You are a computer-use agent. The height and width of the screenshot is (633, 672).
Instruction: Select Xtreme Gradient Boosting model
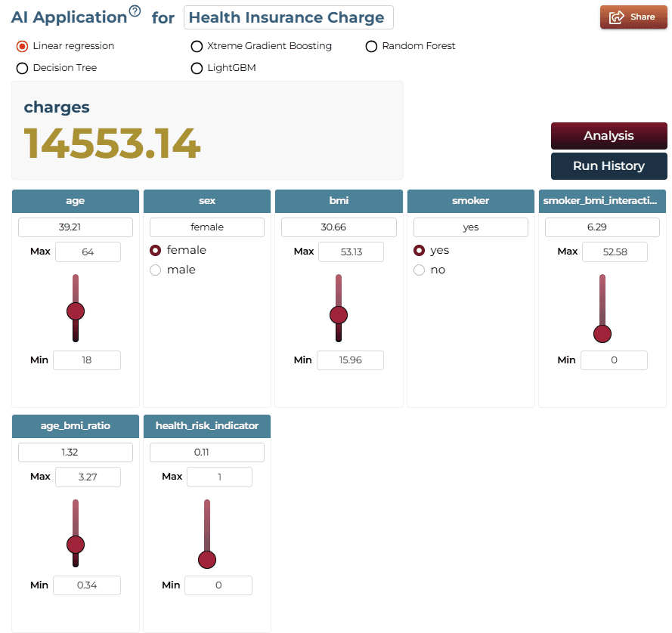[197, 46]
